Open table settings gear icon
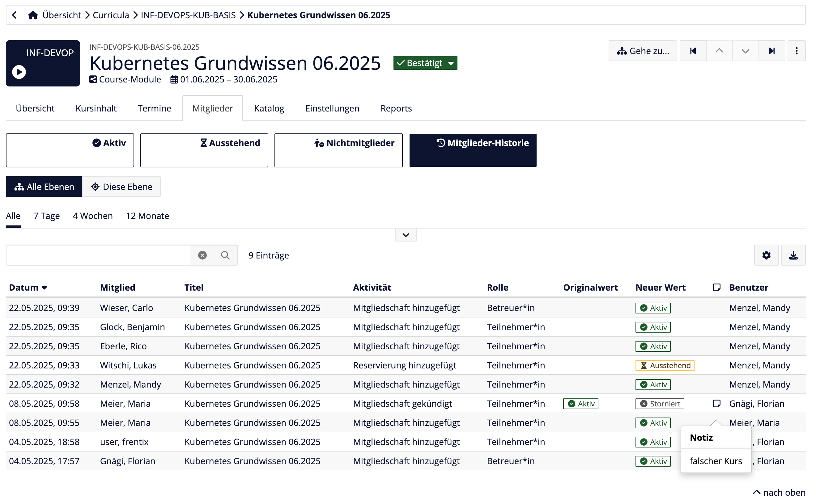The image size is (816, 504). pos(766,255)
